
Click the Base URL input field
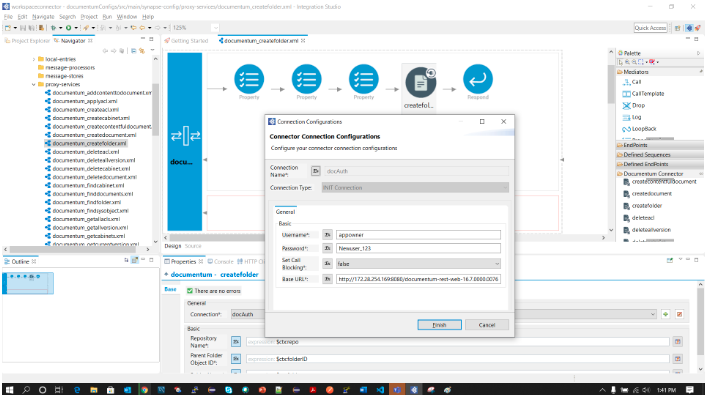[x=418, y=279]
